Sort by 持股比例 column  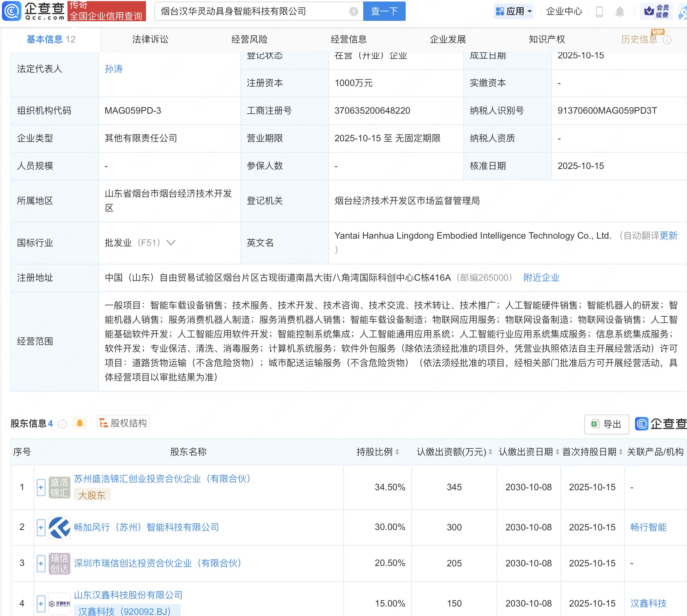pyautogui.click(x=397, y=452)
